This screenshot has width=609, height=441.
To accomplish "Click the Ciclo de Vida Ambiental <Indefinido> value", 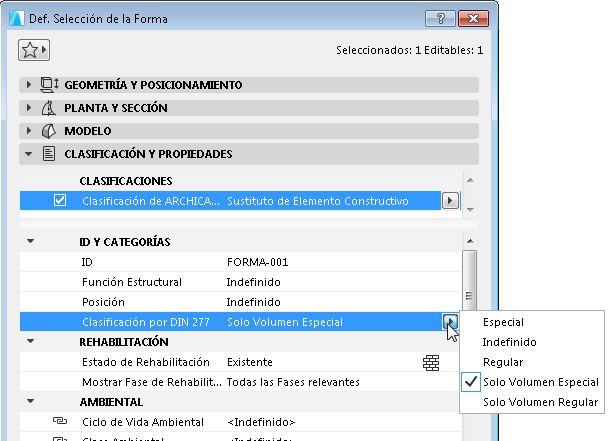I will [x=261, y=422].
